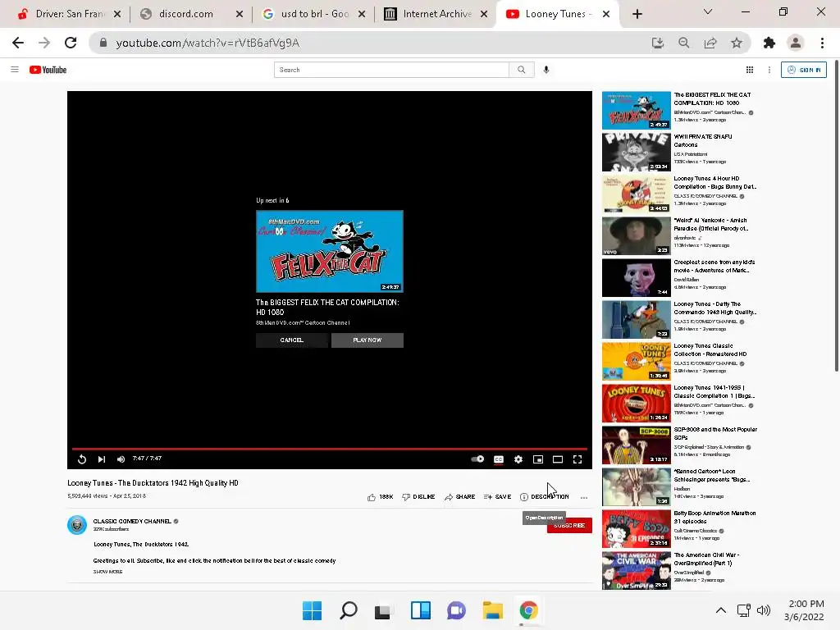Open the Chrome extensions puzzle icon

(769, 43)
